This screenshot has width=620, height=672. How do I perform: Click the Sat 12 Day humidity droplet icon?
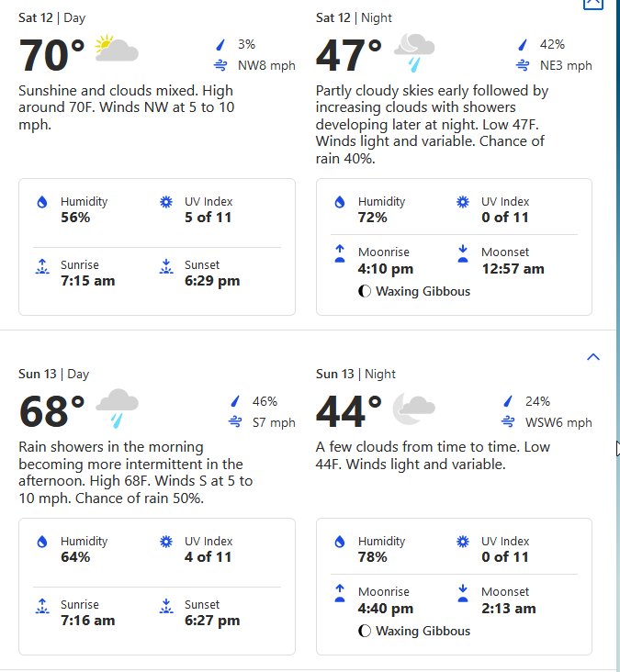coord(42,202)
